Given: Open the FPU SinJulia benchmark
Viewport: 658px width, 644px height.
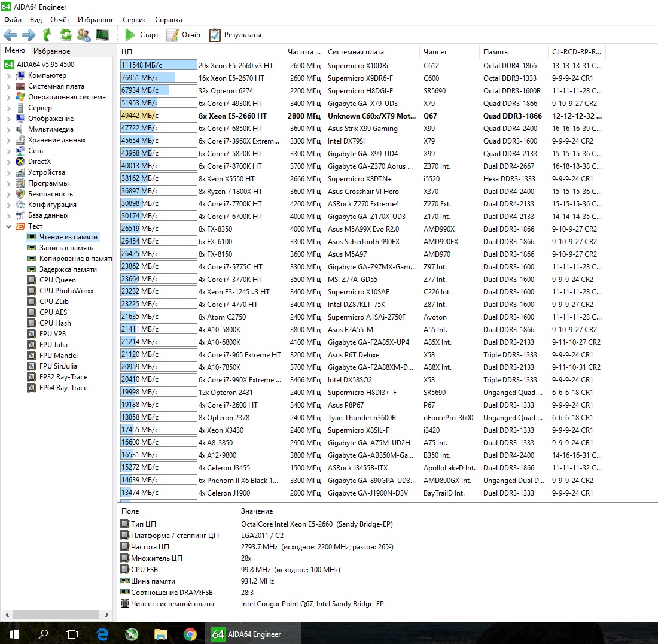Looking at the screenshot, I should point(58,366).
